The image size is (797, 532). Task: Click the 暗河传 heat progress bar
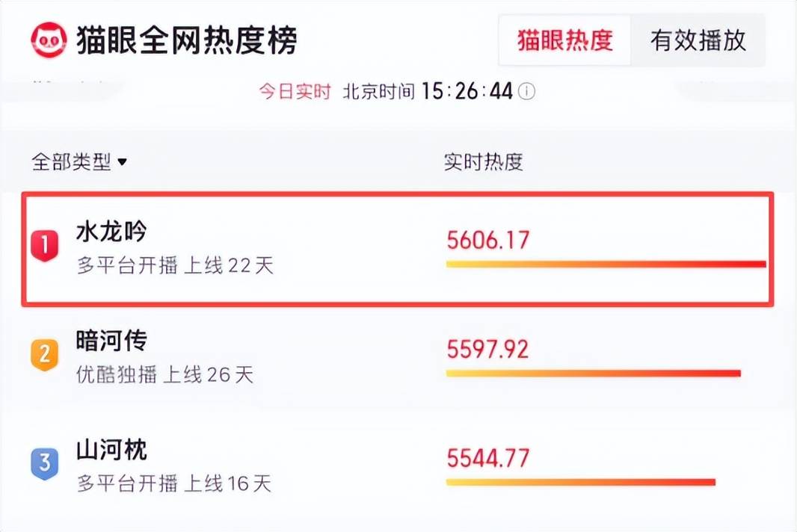click(593, 373)
